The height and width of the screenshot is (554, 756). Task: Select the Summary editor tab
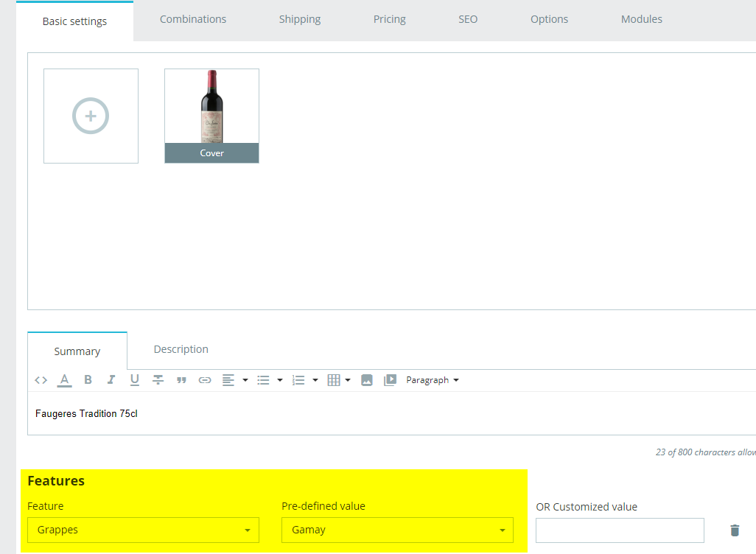tap(77, 351)
